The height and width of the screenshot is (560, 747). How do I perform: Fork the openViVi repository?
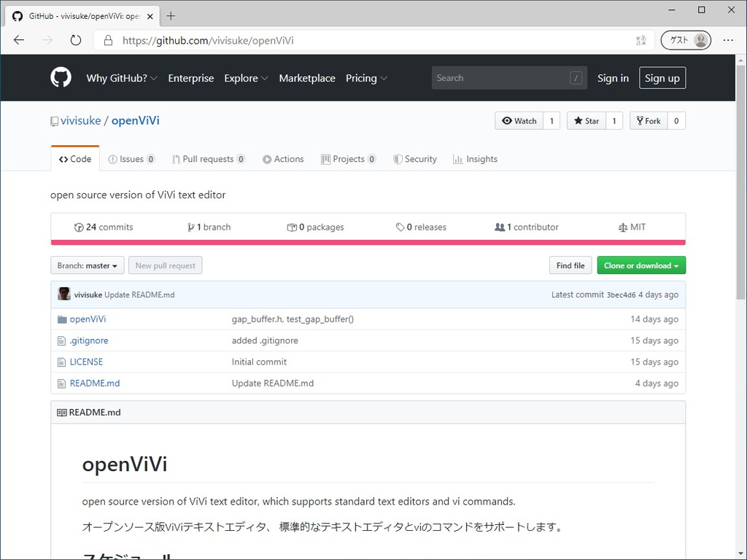648,121
